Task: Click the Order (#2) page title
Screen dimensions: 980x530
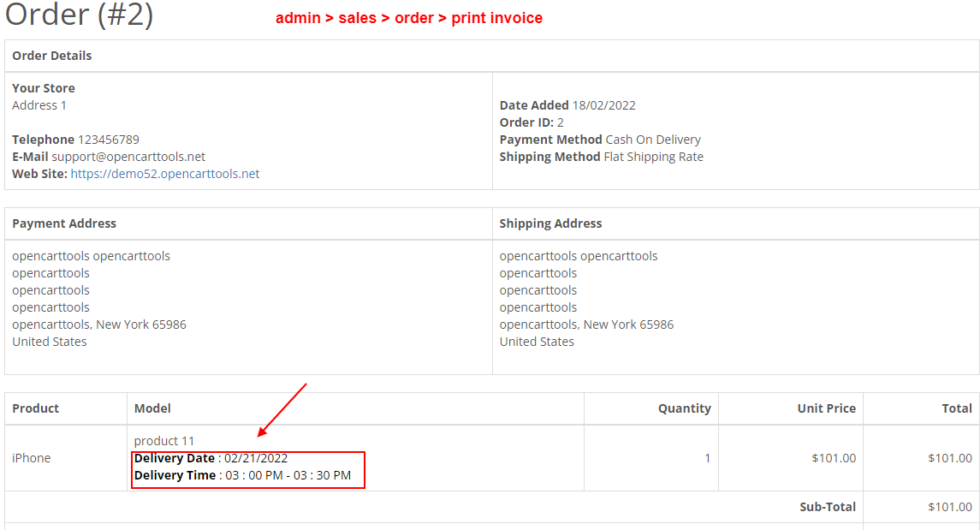Action: pyautogui.click(x=78, y=15)
